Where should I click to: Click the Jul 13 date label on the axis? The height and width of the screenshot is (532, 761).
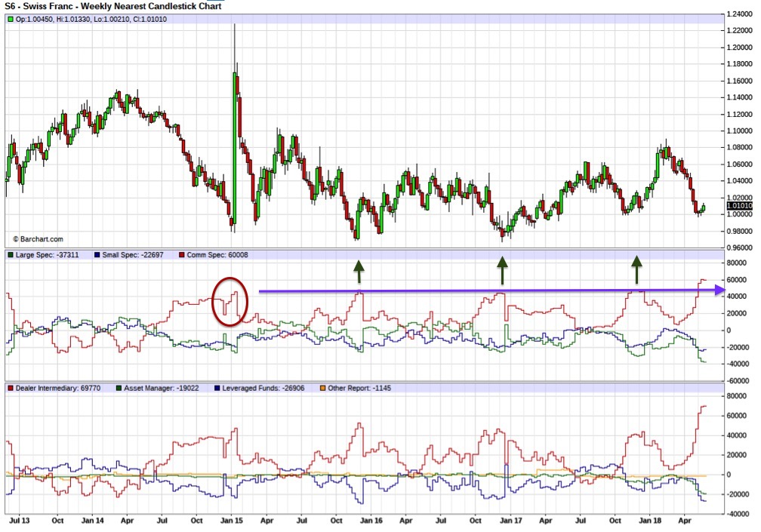[19, 521]
